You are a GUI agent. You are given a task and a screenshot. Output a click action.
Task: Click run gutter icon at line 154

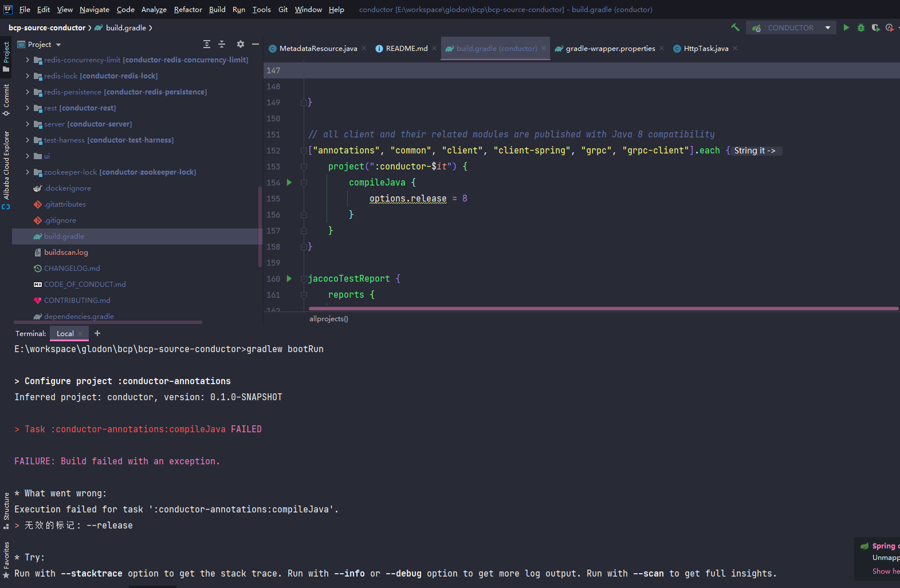tap(289, 182)
